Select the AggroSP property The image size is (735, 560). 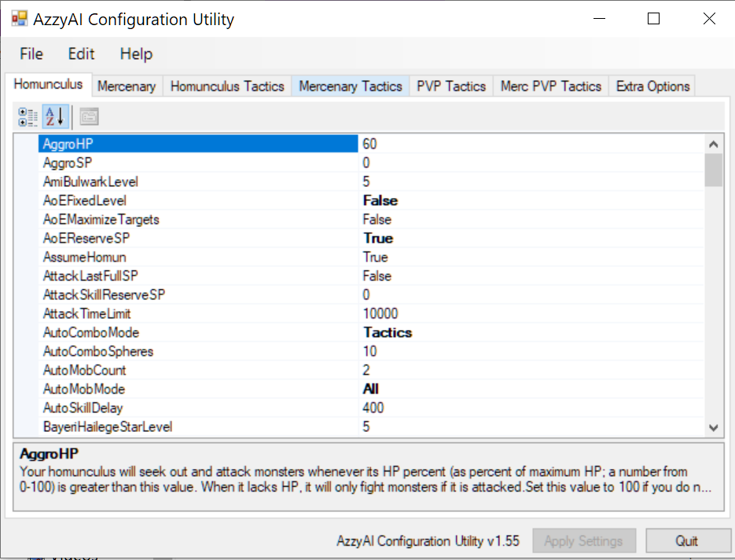point(198,163)
